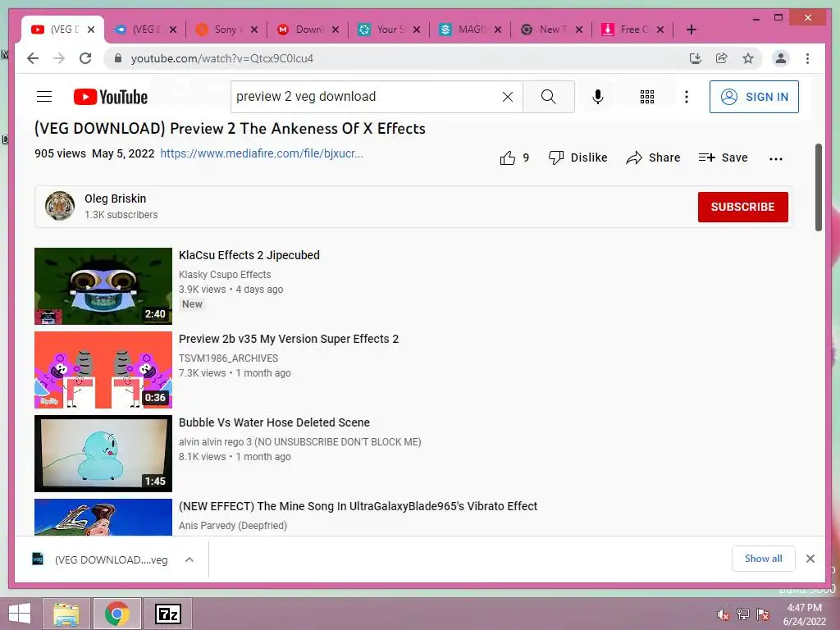Open Oleg Briskin channel avatar
The image size is (840, 630).
59,206
